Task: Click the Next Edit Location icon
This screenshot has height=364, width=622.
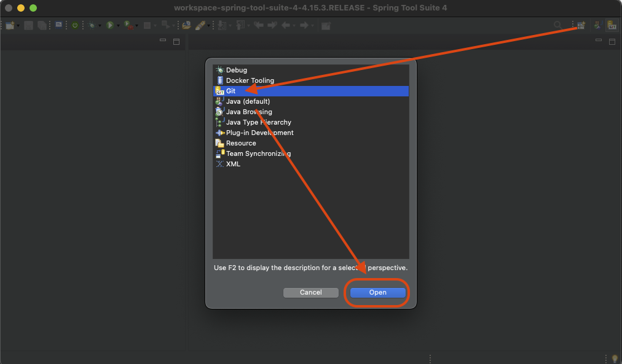Action: pyautogui.click(x=272, y=25)
